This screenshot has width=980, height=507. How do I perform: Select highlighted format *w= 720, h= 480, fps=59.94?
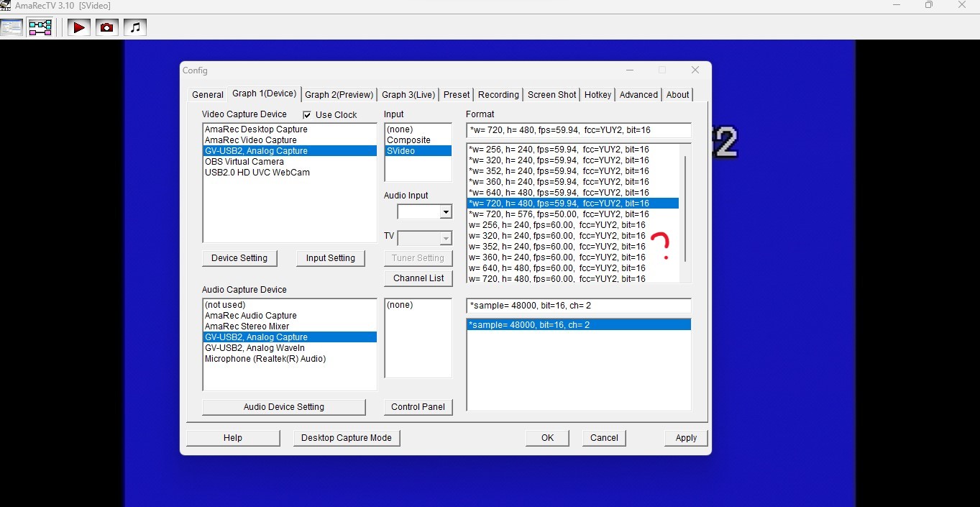(x=573, y=204)
